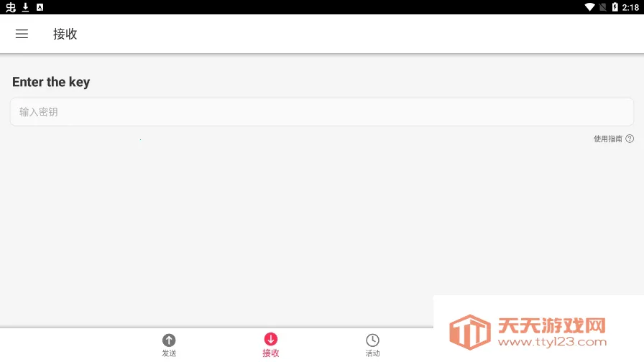Tap the download notification icon in status bar
Viewport: 644px width, 362px height.
coord(25,7)
